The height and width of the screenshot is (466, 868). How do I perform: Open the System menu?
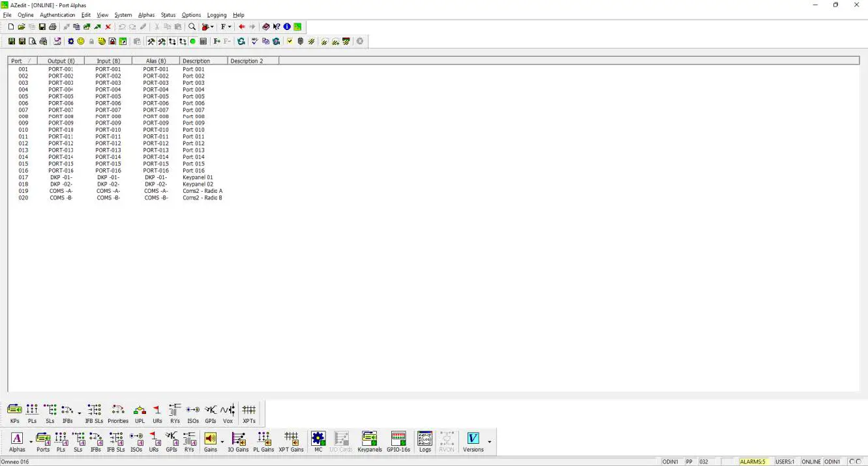click(x=123, y=15)
